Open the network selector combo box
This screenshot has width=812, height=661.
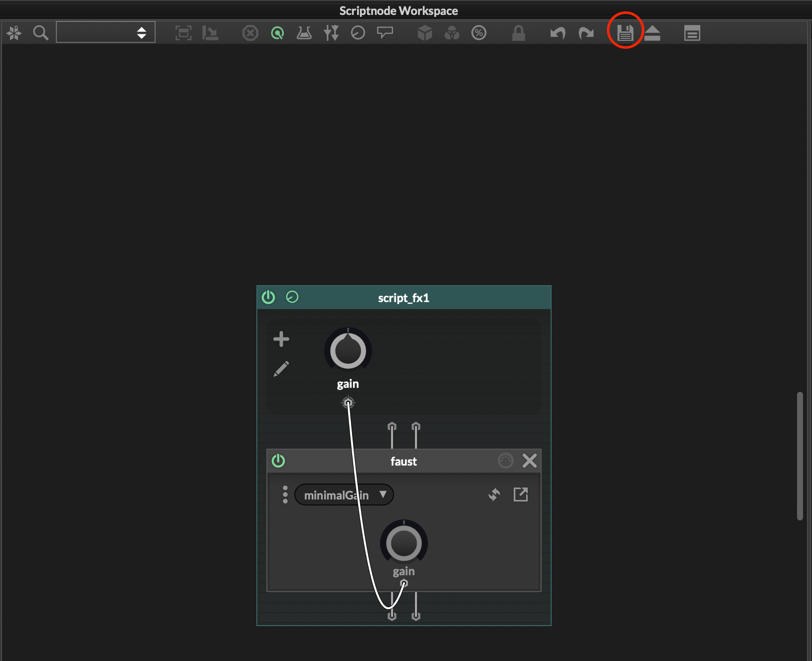(106, 32)
